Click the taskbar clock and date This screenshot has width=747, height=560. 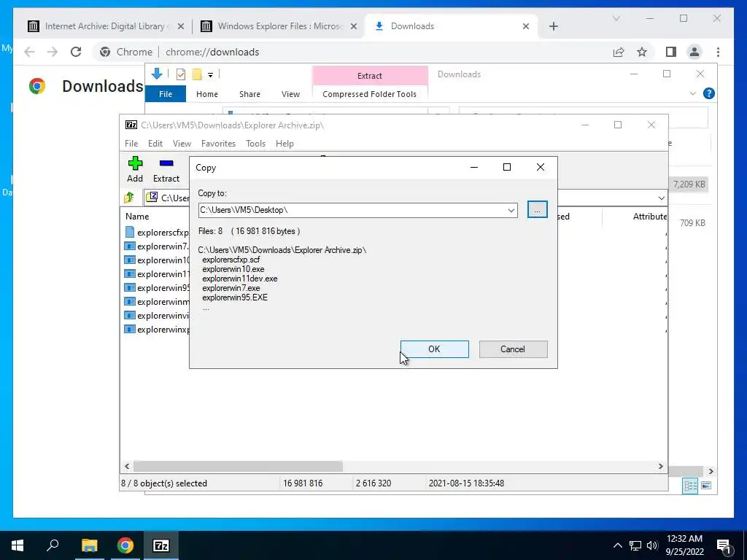(684, 545)
